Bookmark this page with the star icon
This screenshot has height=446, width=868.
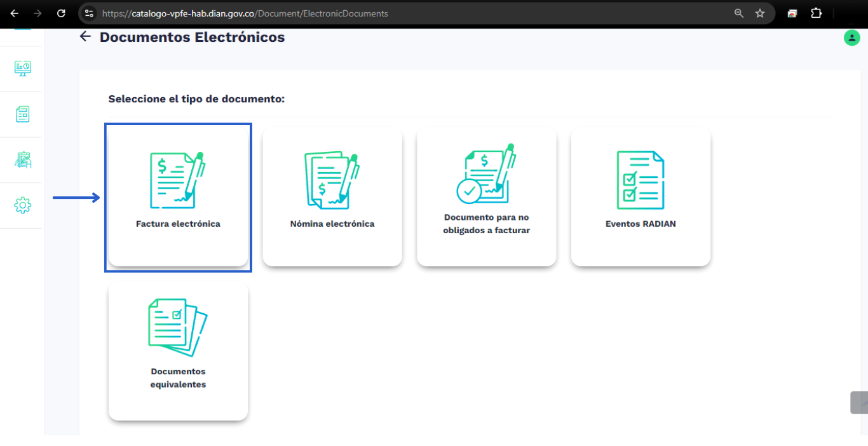tap(760, 13)
